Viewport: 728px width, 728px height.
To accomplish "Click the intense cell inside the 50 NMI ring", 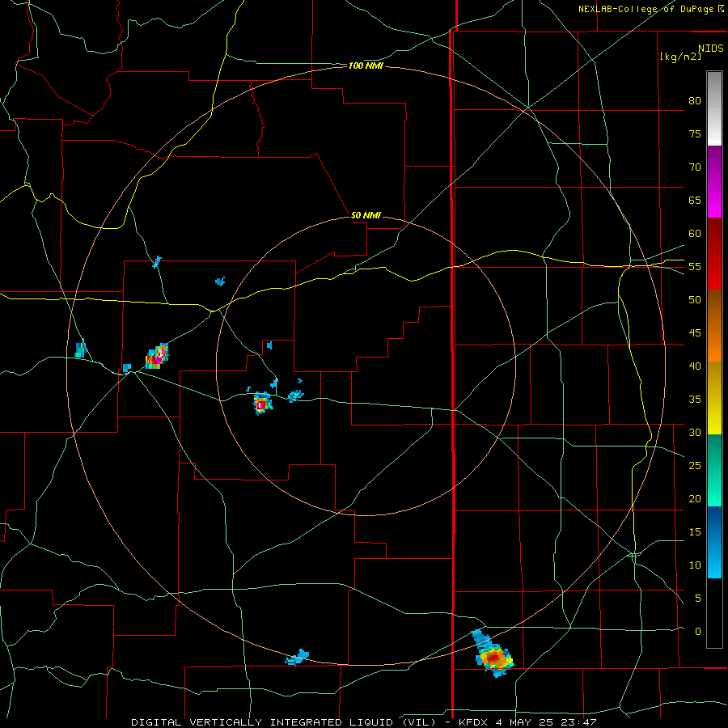I will click(x=261, y=404).
